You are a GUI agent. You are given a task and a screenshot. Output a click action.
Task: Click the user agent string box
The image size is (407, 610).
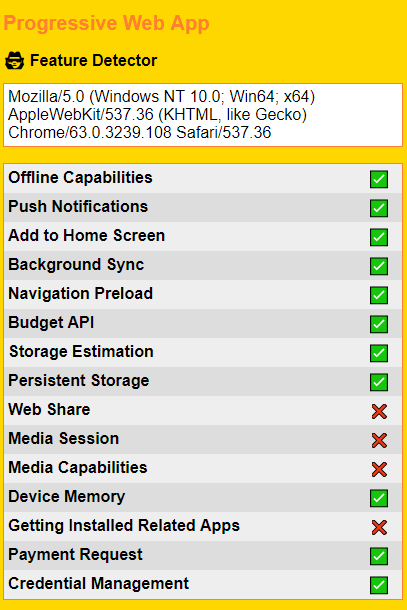point(203,115)
